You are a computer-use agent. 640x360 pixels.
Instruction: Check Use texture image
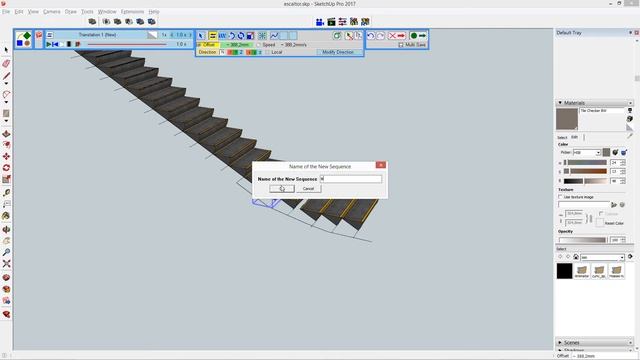click(x=560, y=197)
